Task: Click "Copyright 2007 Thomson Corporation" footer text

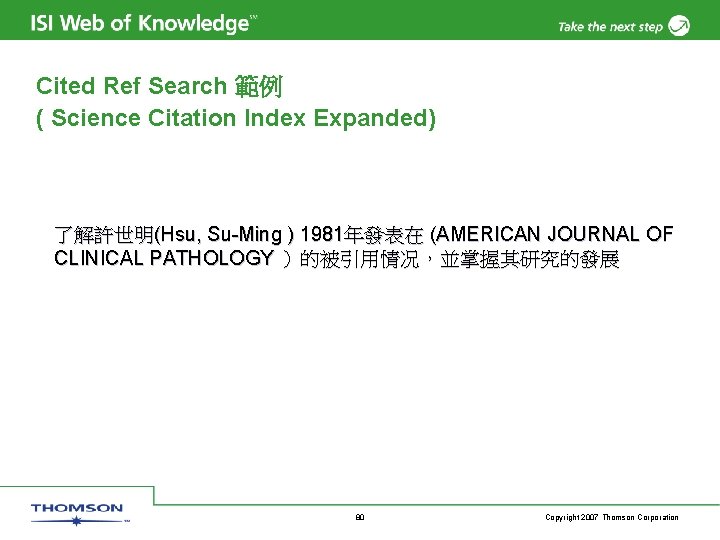Action: coord(612,518)
